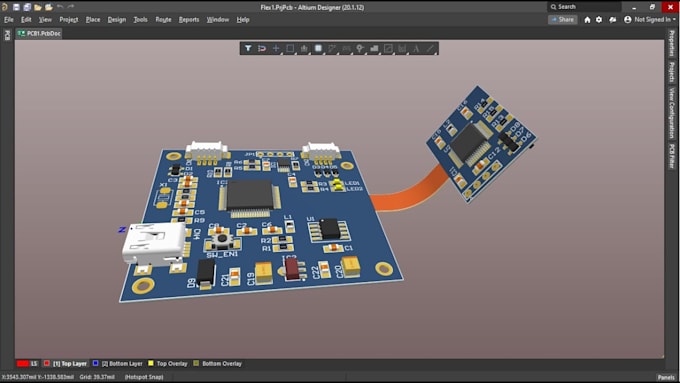680x383 pixels.
Task: Click the Place Dimension icon
Action: click(402, 49)
